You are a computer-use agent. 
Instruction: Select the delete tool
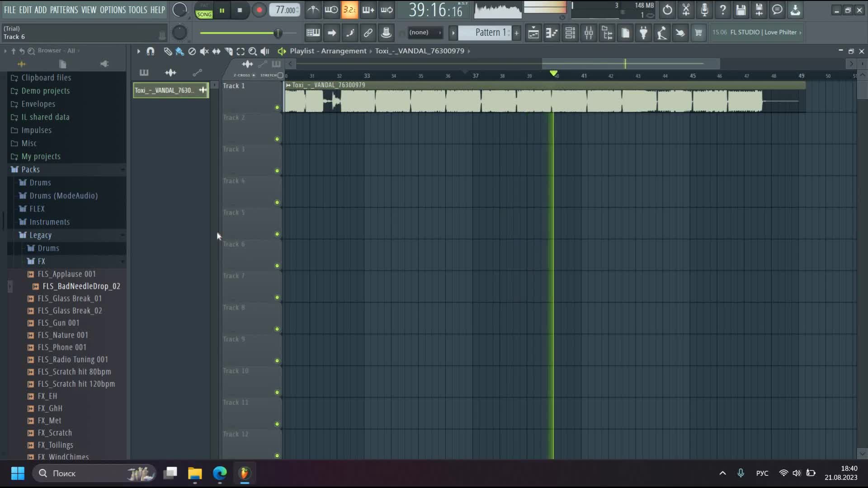point(192,51)
